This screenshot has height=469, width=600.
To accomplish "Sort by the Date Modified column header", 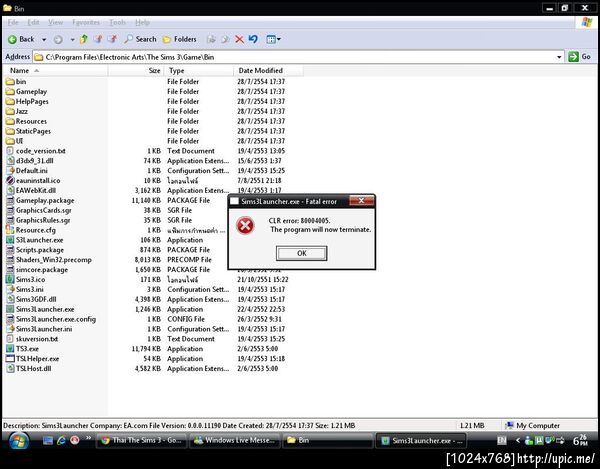I will click(268, 70).
